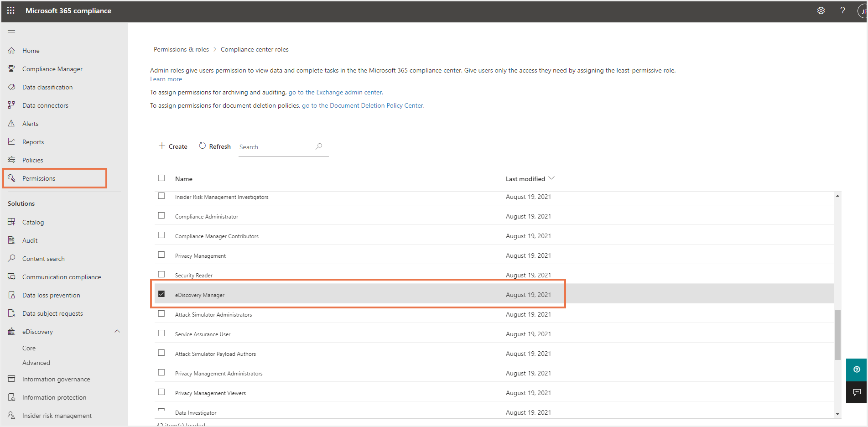Open the feedback chat icon
This screenshot has height=427, width=868.
(x=857, y=392)
